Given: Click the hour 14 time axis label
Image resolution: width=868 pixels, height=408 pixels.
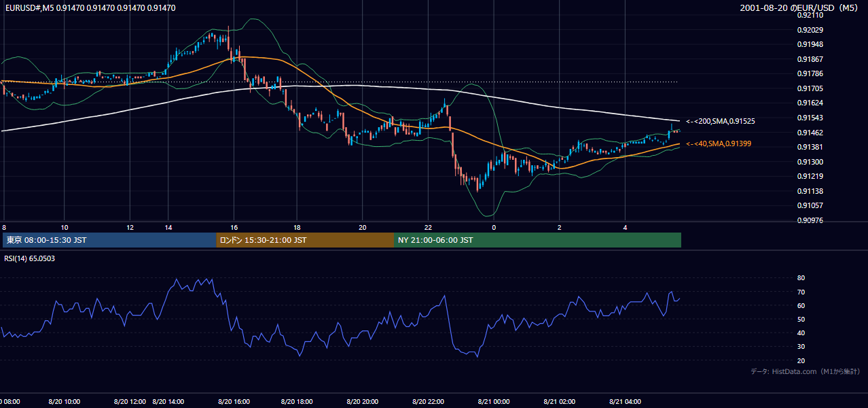Looking at the screenshot, I should (168, 227).
